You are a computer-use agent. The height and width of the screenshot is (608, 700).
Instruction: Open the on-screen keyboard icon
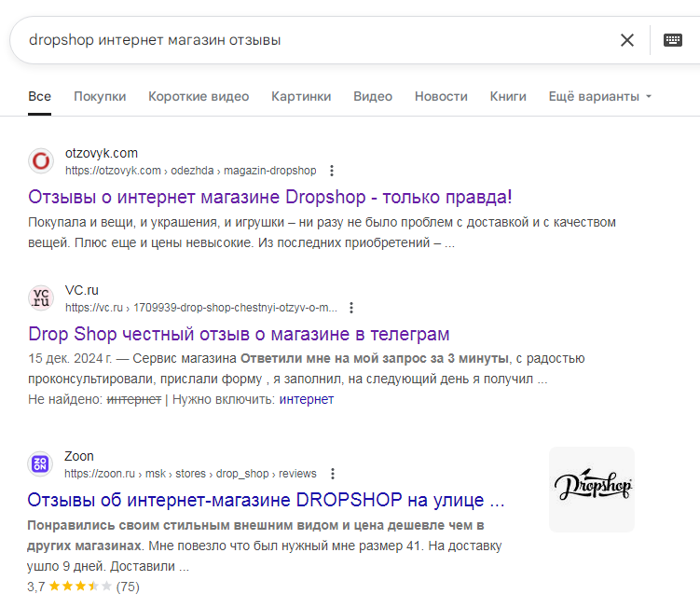pos(672,40)
